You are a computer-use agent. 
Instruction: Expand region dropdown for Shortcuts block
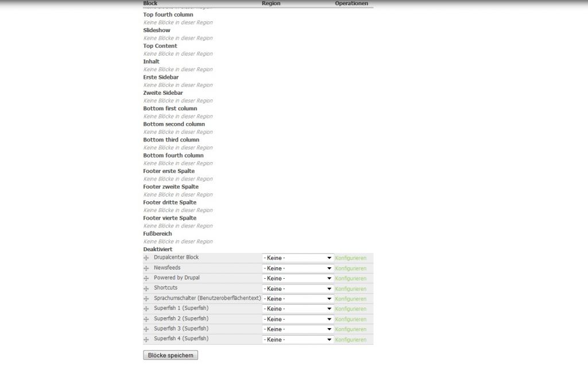point(297,289)
